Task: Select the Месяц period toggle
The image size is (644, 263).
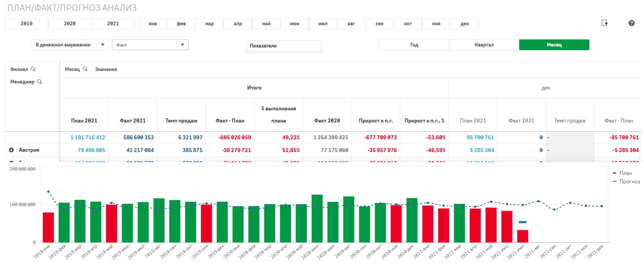Action: click(554, 45)
